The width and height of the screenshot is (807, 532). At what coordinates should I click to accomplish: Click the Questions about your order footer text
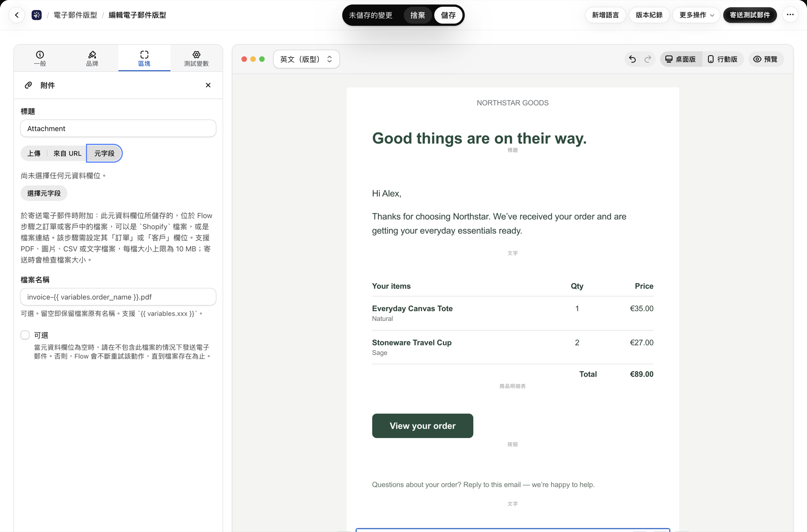click(x=483, y=485)
